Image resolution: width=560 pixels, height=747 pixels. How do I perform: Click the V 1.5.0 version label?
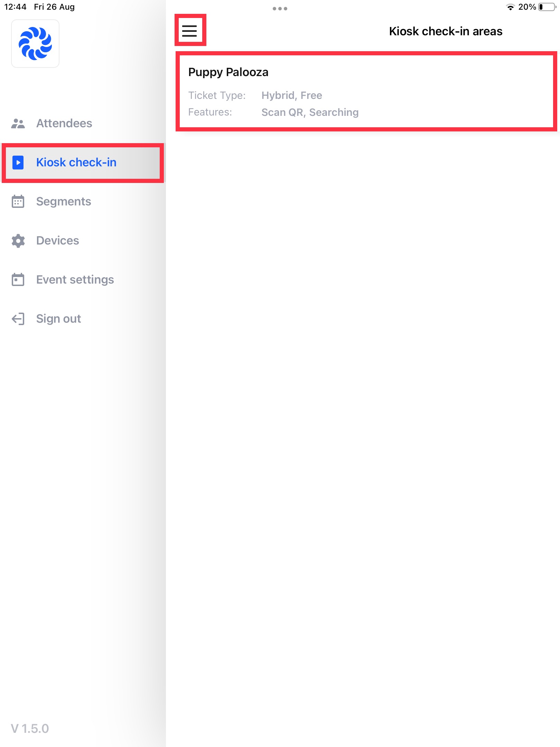30,729
